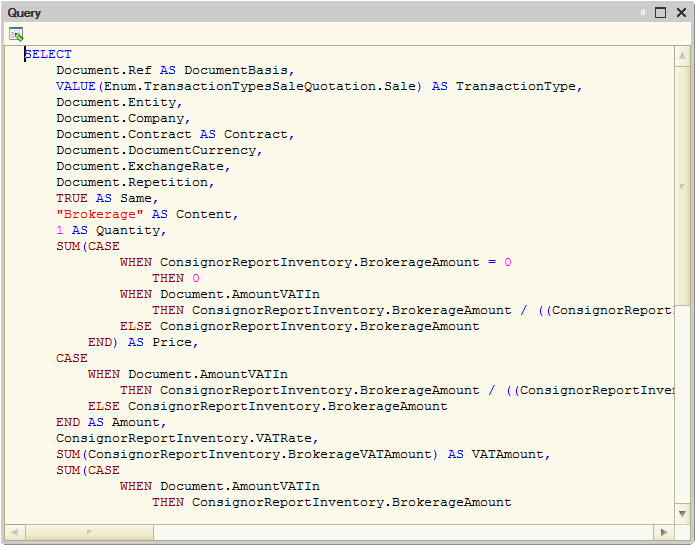Click the horizontal scrollbar left arrow

(x=15, y=532)
